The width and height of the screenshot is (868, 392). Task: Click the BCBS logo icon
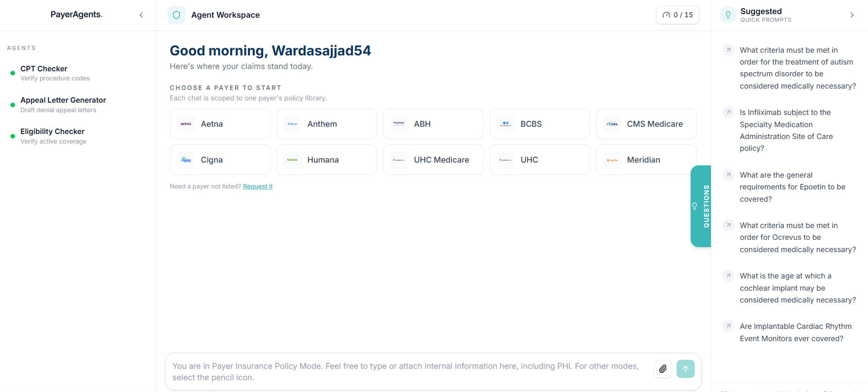(x=506, y=124)
